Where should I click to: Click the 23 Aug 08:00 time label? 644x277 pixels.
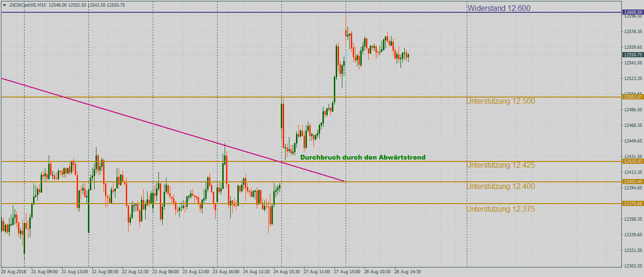[x=165, y=272]
